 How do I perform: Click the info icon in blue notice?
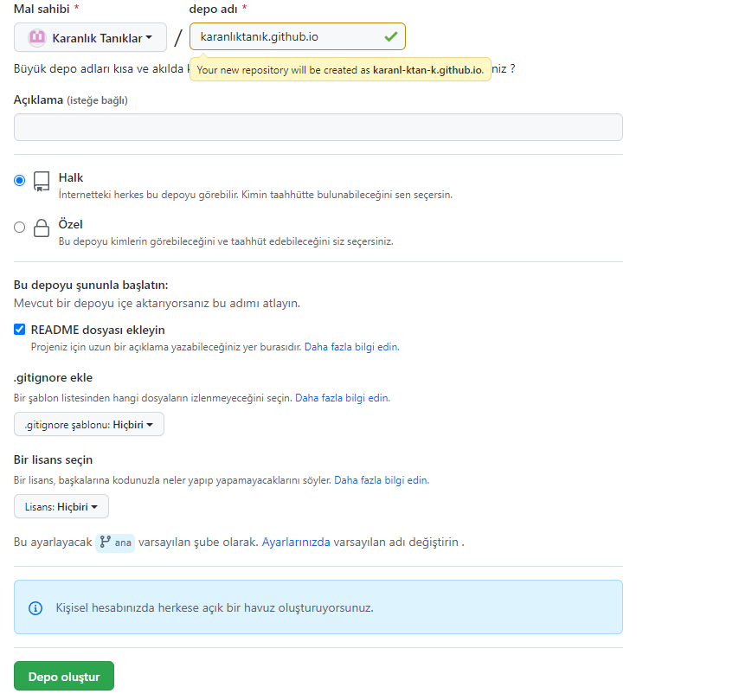click(x=35, y=608)
